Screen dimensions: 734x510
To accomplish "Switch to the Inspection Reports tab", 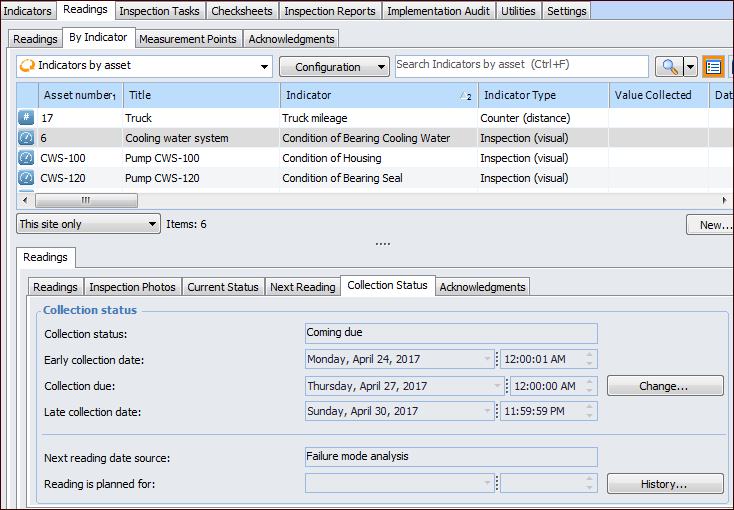I will tap(330, 11).
